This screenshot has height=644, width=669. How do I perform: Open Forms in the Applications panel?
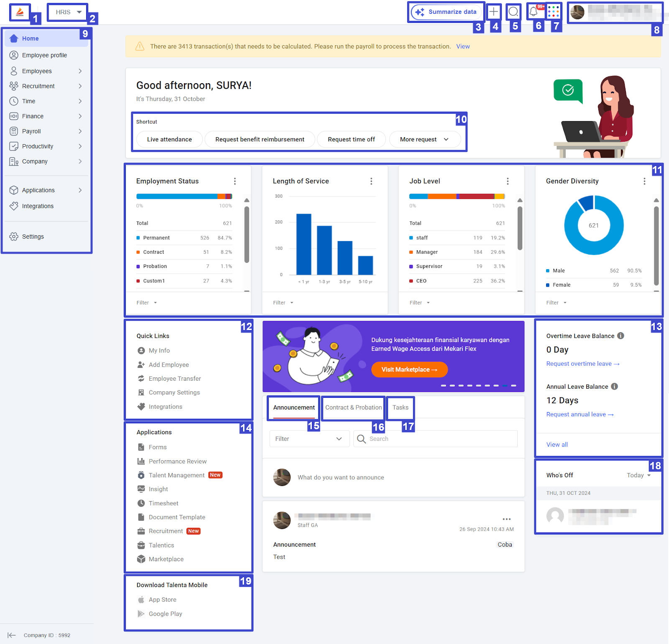tap(157, 447)
